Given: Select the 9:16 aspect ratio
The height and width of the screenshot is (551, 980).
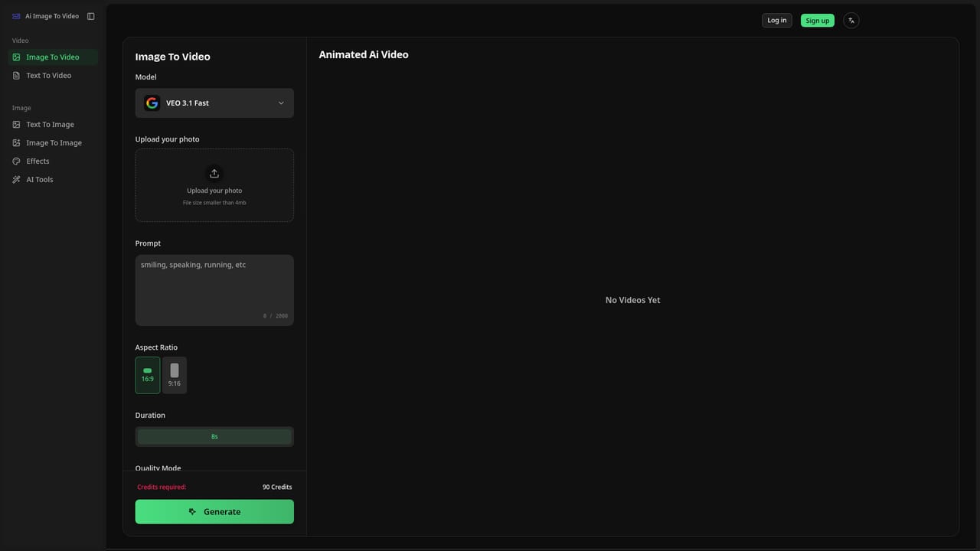Looking at the screenshot, I should coord(175,375).
